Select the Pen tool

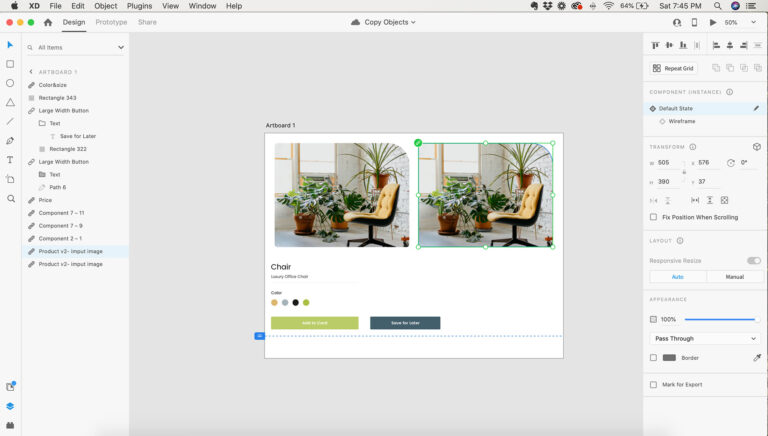pyautogui.click(x=10, y=141)
